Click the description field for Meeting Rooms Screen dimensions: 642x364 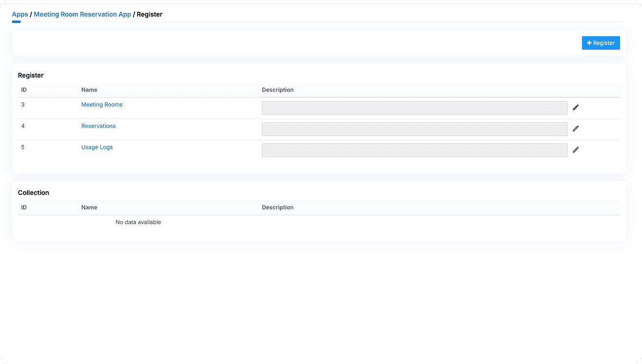414,108
